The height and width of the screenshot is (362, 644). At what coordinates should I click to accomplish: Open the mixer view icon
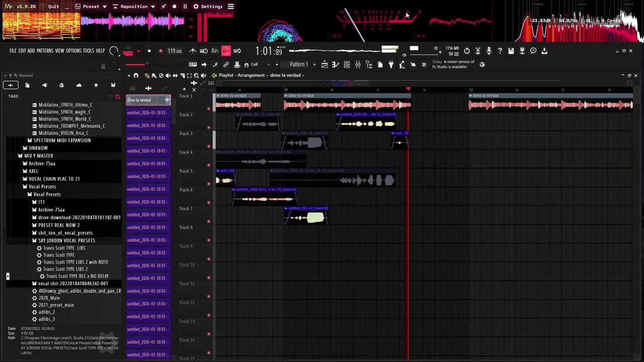click(x=358, y=64)
